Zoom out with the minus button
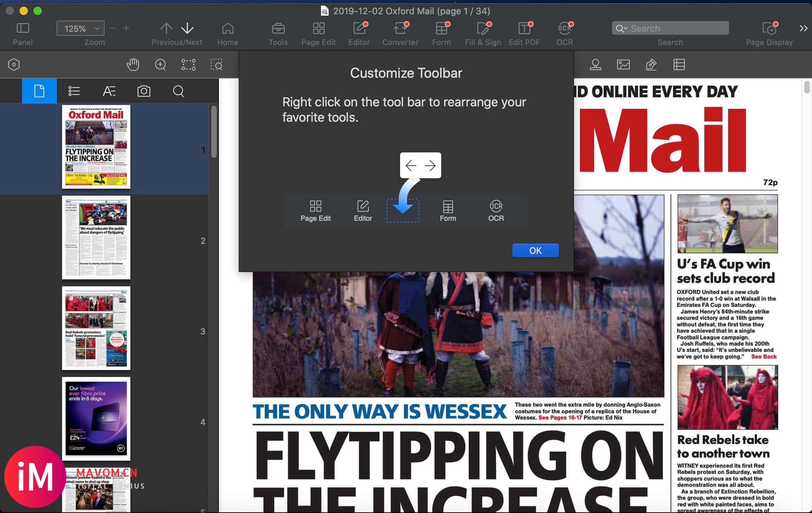Screen dimensions: 812x513 pos(112,28)
